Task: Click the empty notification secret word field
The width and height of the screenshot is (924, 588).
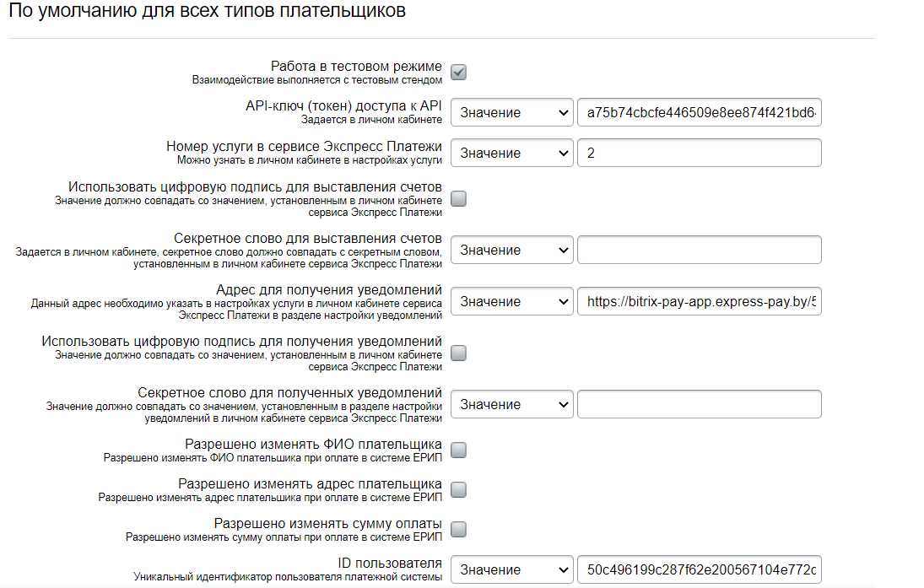Action: pyautogui.click(x=699, y=404)
